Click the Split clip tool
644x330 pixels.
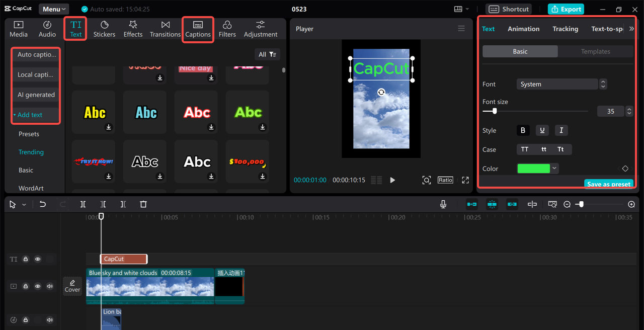tap(83, 204)
